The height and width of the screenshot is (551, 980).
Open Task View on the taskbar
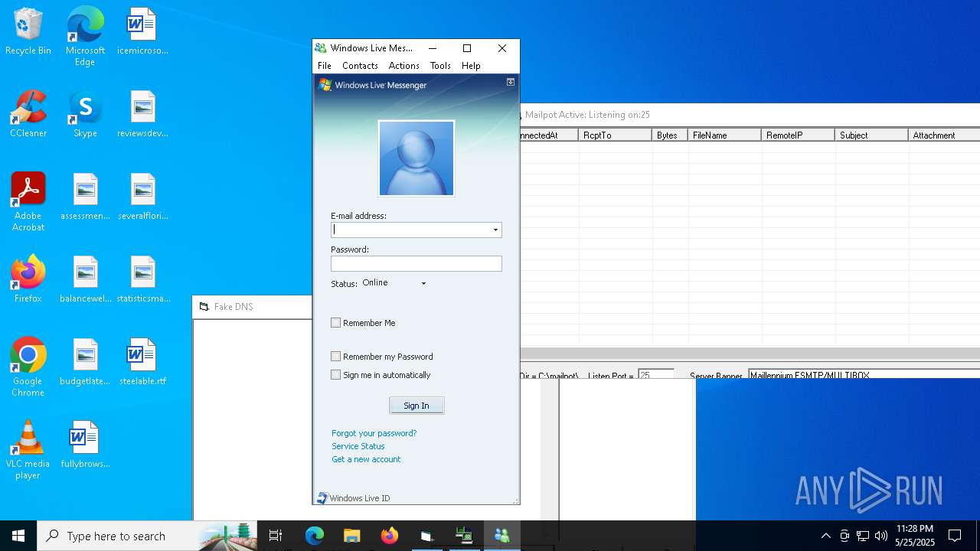click(x=276, y=536)
